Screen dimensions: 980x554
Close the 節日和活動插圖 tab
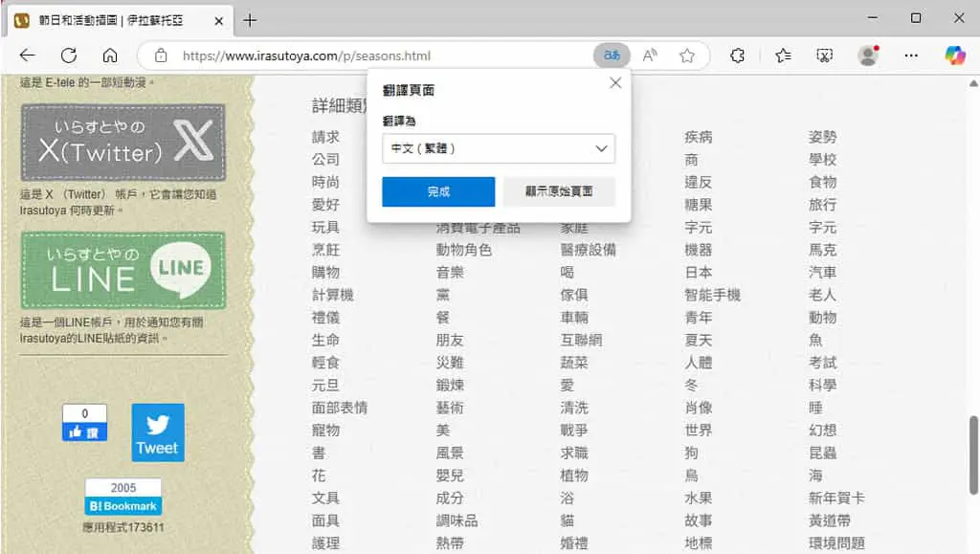point(219,21)
